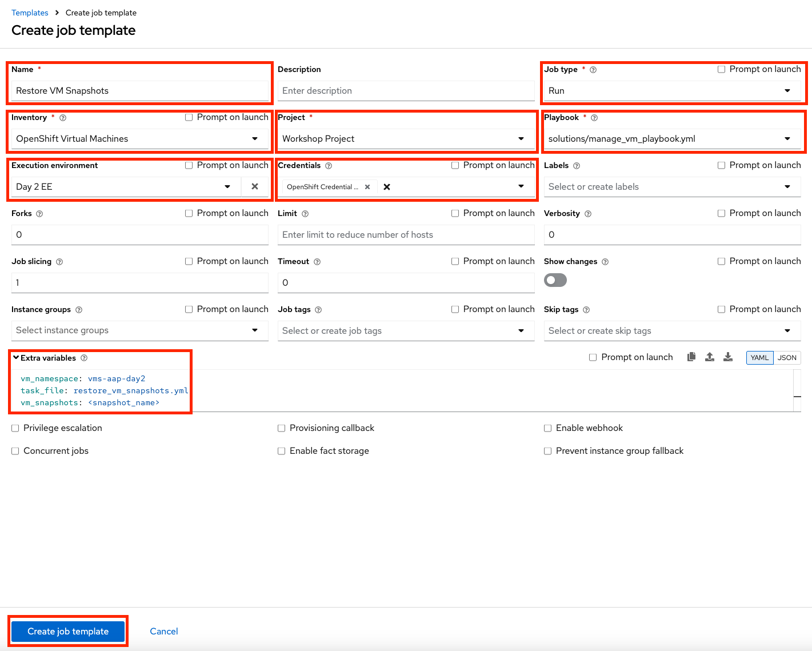Click the download icon for Extra variables

tap(727, 357)
